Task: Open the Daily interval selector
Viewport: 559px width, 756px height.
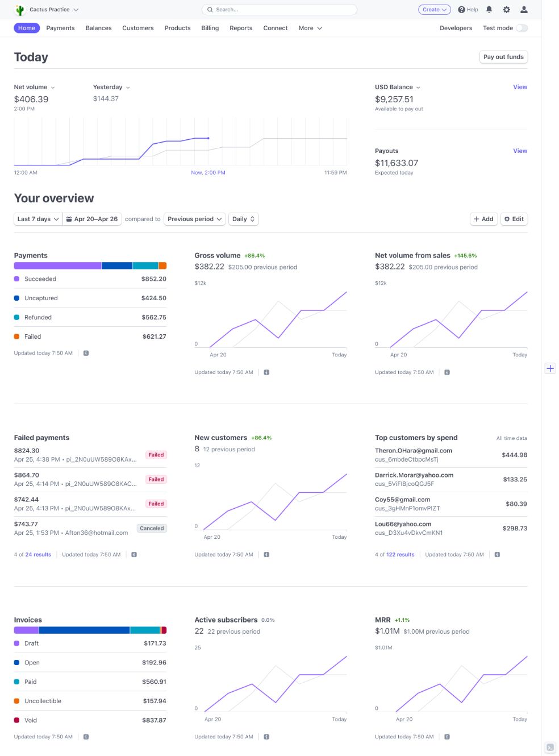Action: (x=243, y=219)
